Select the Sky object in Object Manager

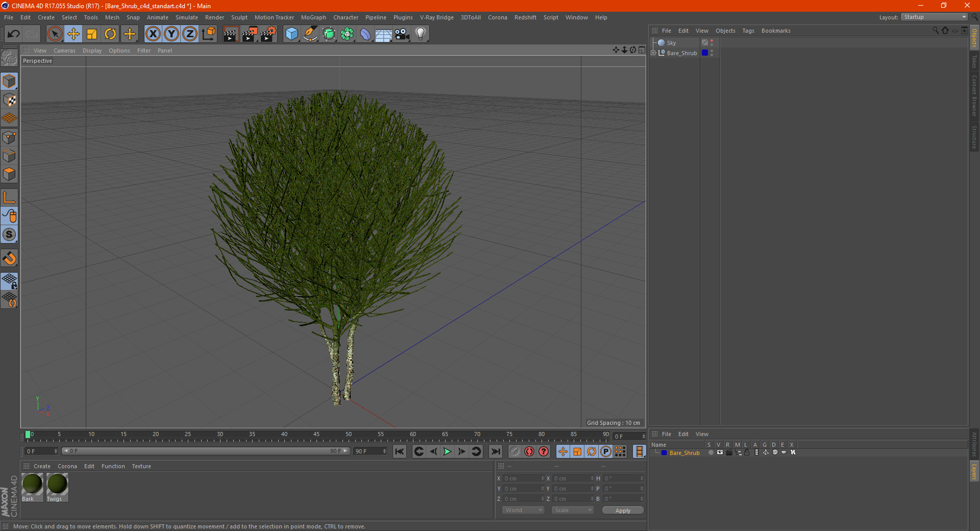[x=671, y=43]
